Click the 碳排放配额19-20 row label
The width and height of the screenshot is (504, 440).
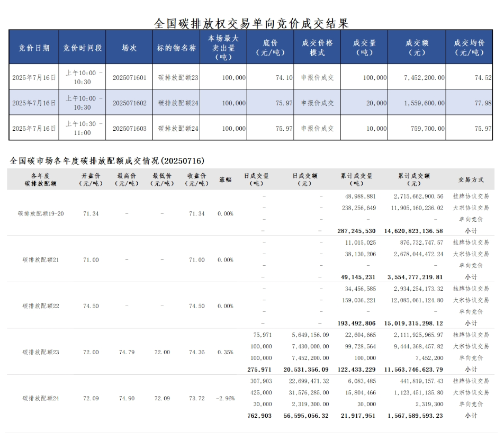41,213
